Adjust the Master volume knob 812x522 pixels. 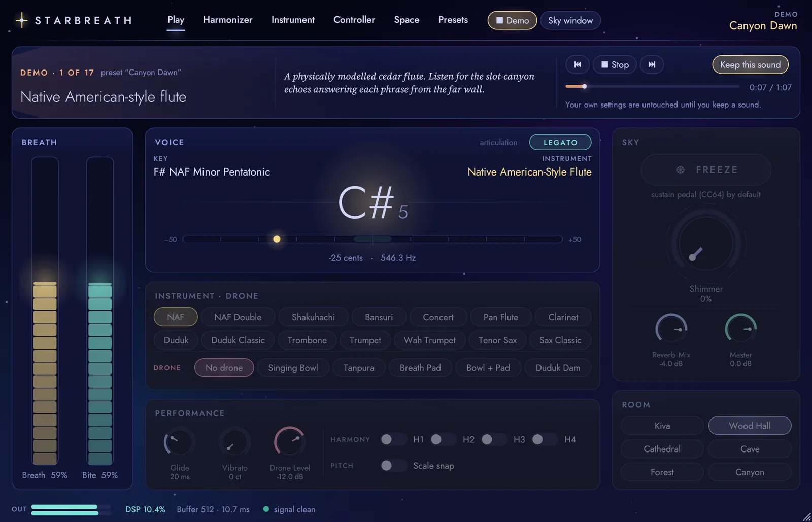point(740,329)
